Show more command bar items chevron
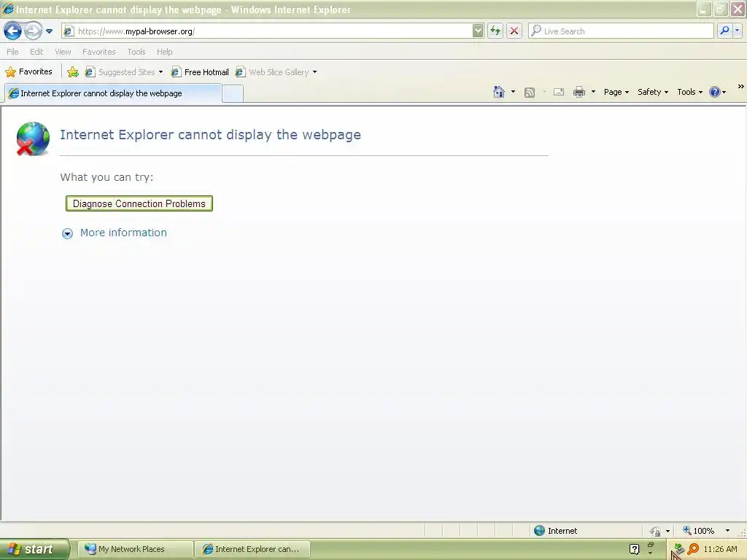747x560 pixels. [x=741, y=87]
